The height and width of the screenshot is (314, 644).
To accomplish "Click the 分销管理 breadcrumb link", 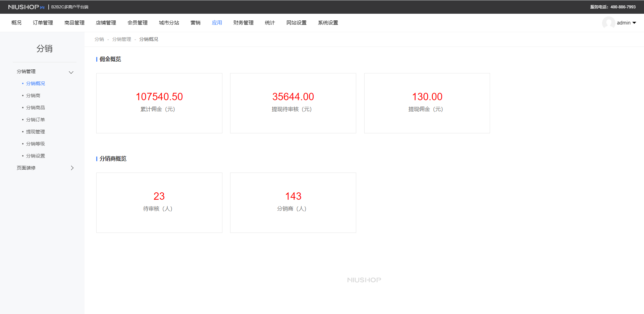I will [122, 39].
